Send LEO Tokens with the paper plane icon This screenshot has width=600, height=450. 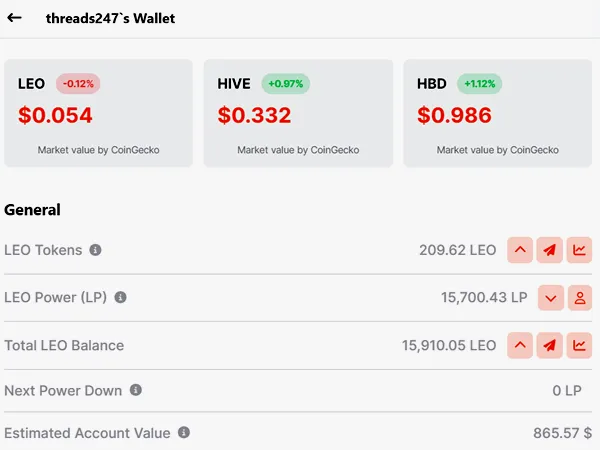pyautogui.click(x=549, y=250)
